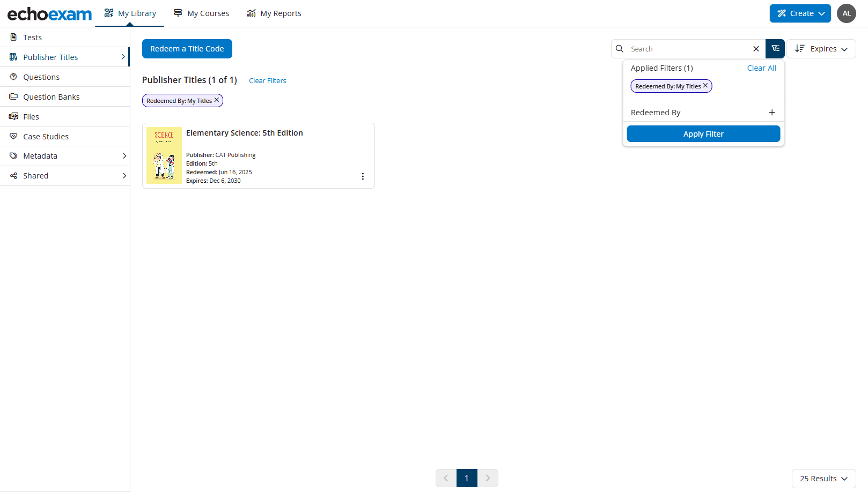Select page 1 in pagination
This screenshot has width=868, height=492.
pyautogui.click(x=467, y=478)
